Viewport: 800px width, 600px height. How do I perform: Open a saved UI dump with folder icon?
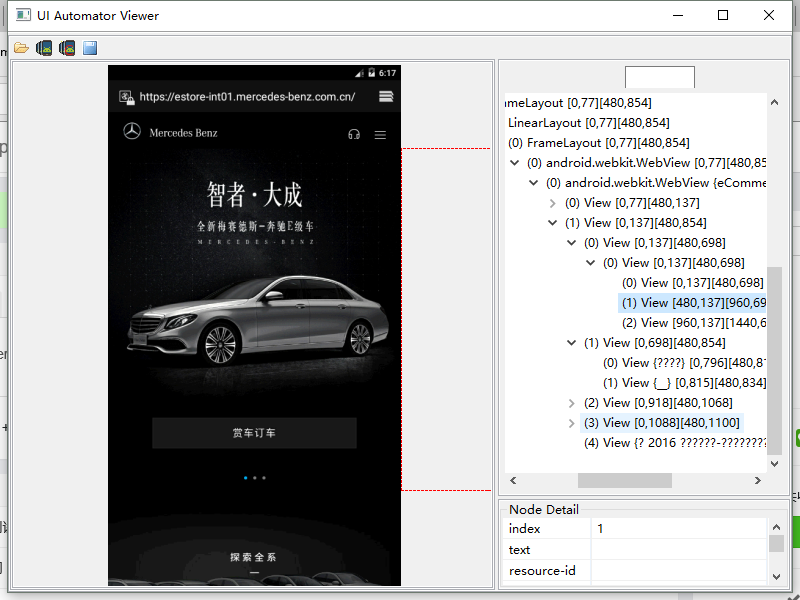(21, 48)
